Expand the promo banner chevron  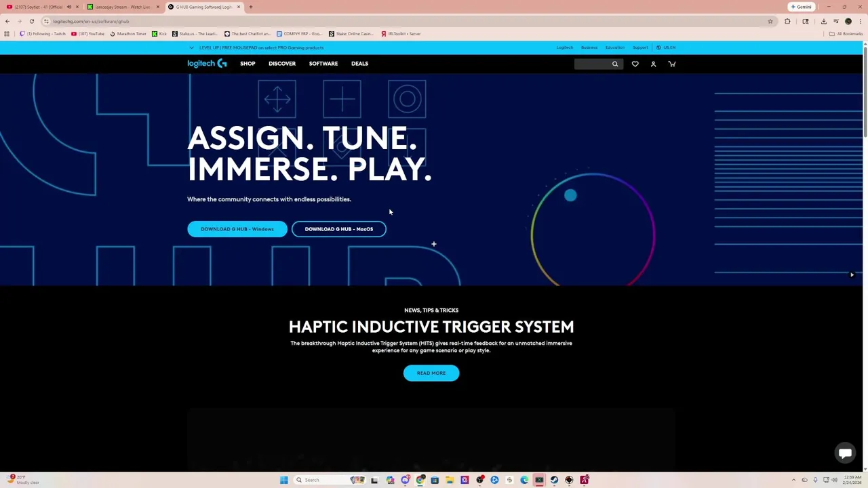tap(191, 47)
